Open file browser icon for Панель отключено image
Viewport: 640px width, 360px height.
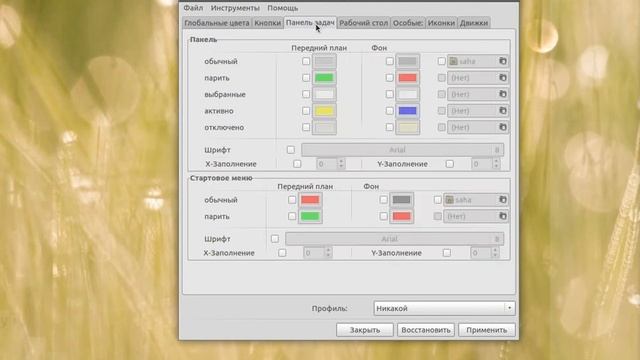502,127
